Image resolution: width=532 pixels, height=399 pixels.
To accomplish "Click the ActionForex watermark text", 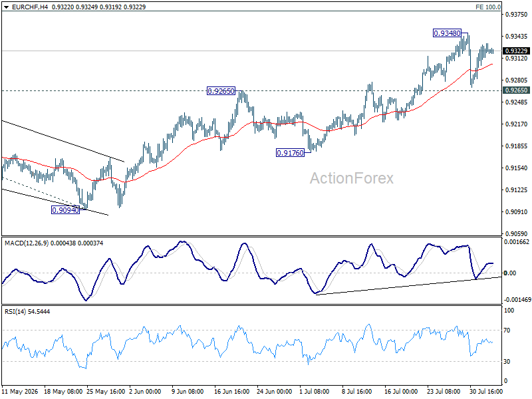I will [352, 178].
